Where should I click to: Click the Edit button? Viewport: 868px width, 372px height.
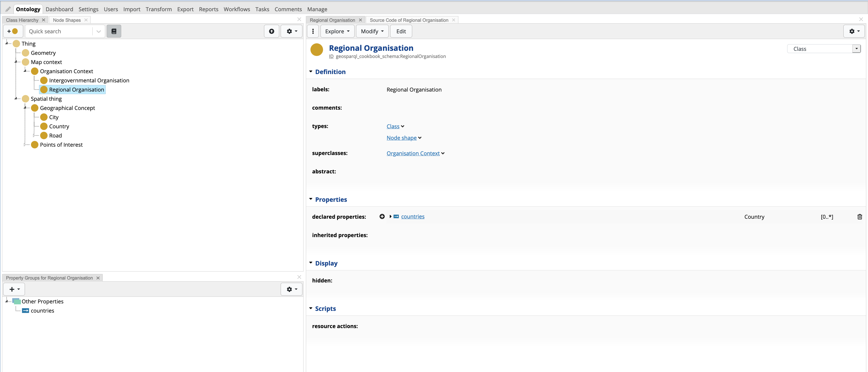point(401,31)
